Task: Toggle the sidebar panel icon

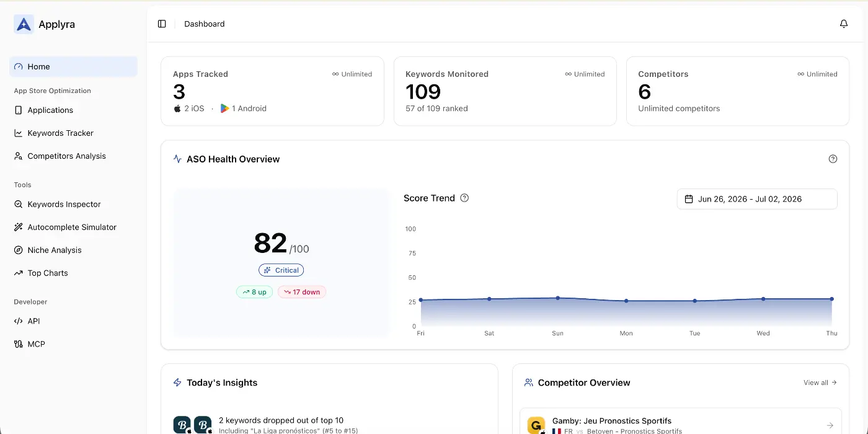Action: [162, 24]
